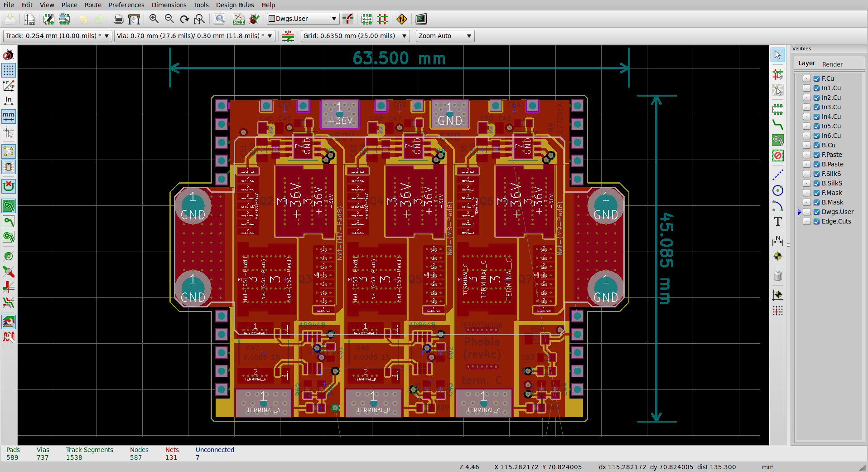Select the B.Cu layer name in list

click(x=828, y=145)
